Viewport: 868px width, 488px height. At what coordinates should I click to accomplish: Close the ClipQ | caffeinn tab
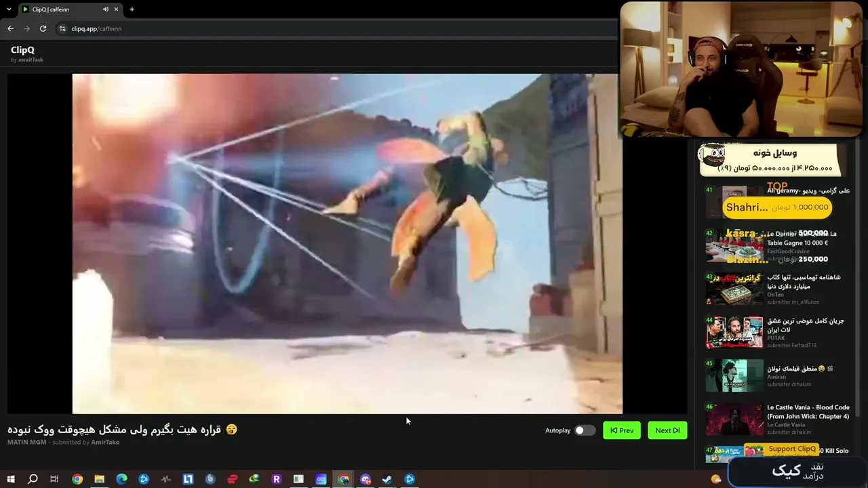pyautogui.click(x=117, y=9)
